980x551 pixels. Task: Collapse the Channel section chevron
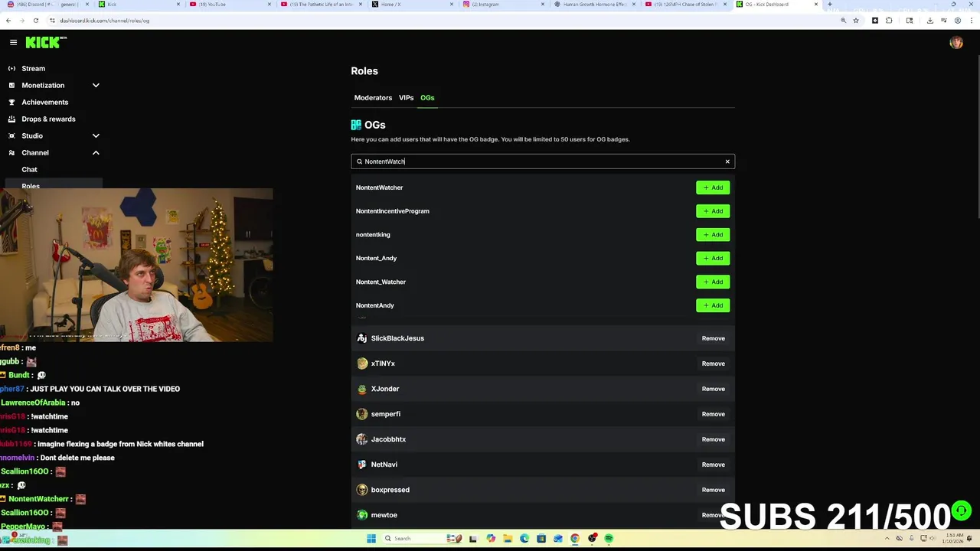[x=96, y=152]
